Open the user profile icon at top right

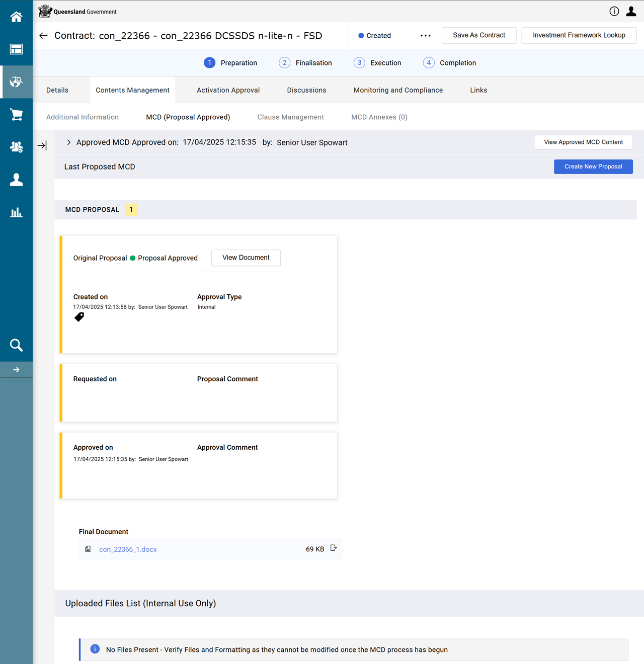631,12
